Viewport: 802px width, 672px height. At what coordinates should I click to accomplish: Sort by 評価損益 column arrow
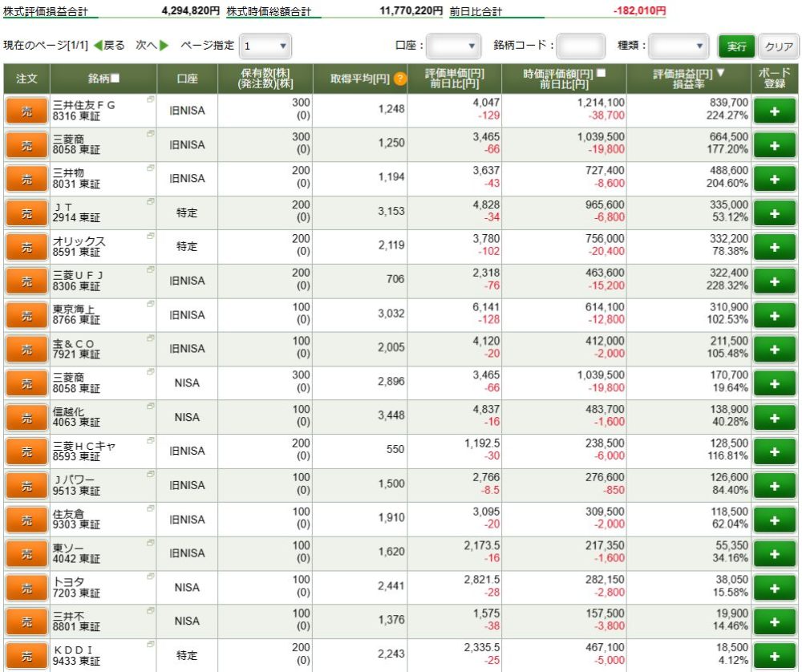click(x=719, y=73)
